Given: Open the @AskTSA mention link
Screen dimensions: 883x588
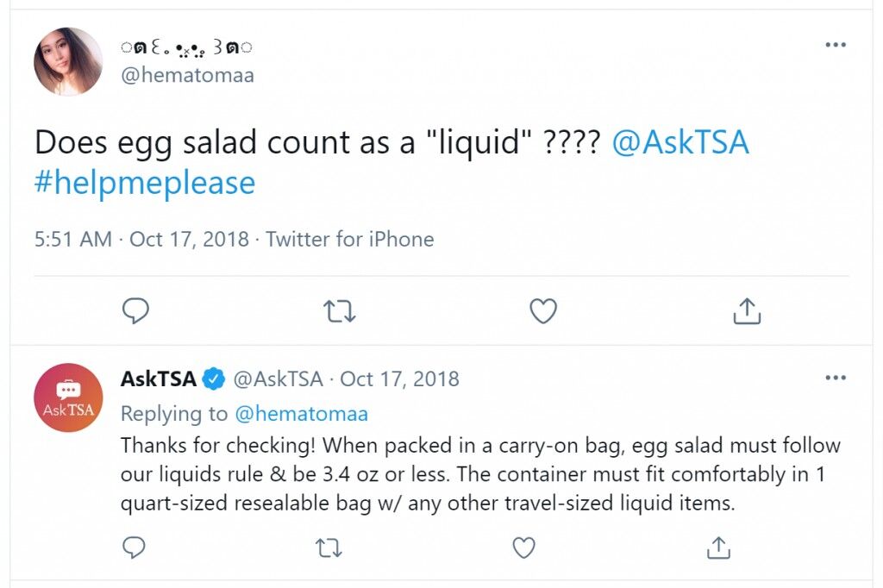Looking at the screenshot, I should [x=680, y=141].
